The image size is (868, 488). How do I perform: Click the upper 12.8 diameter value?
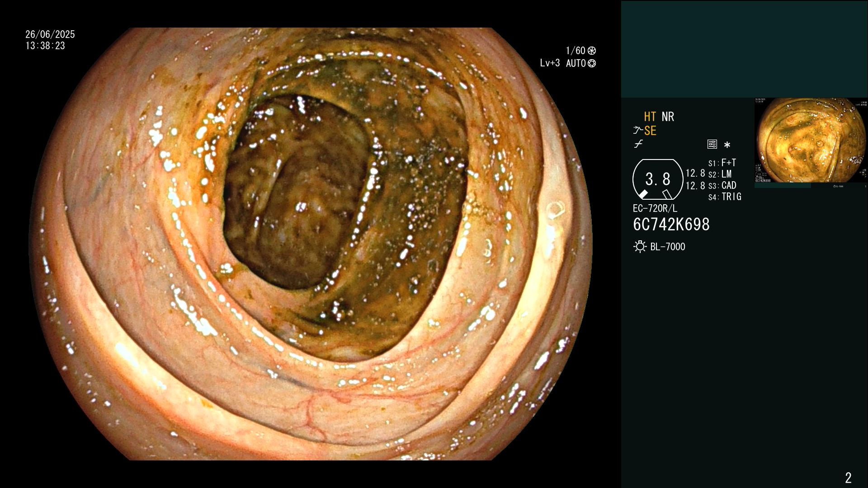695,173
